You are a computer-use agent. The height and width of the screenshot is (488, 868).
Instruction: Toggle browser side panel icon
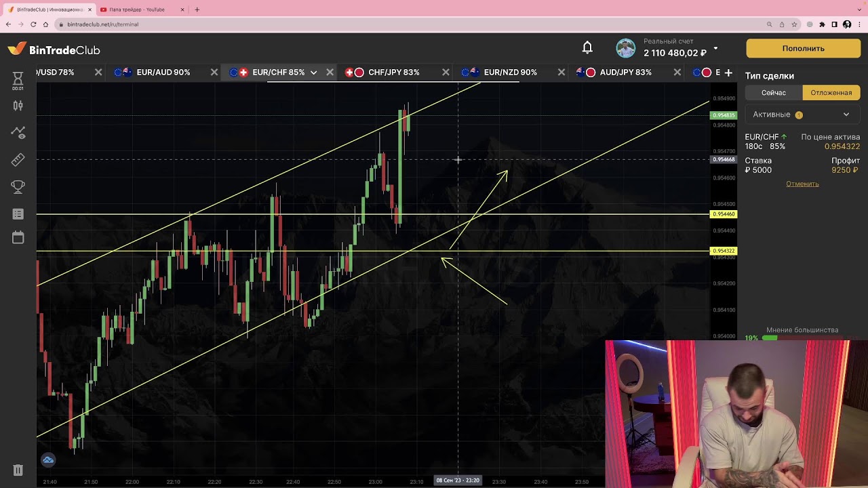click(x=835, y=24)
